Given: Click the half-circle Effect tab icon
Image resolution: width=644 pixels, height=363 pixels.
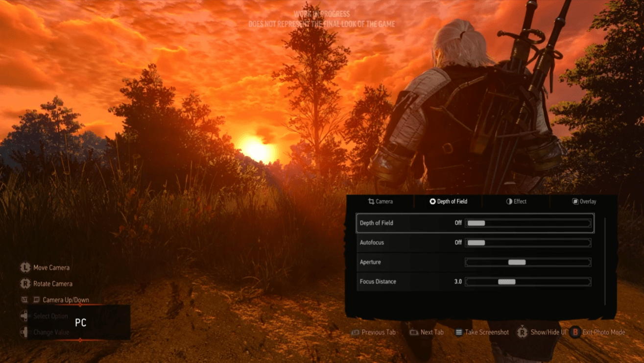Looking at the screenshot, I should (x=509, y=201).
